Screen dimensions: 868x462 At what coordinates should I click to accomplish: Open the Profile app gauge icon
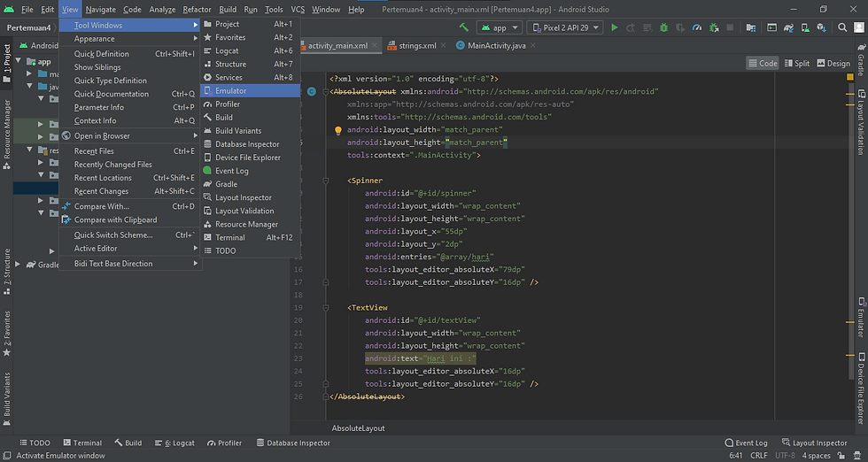click(697, 27)
